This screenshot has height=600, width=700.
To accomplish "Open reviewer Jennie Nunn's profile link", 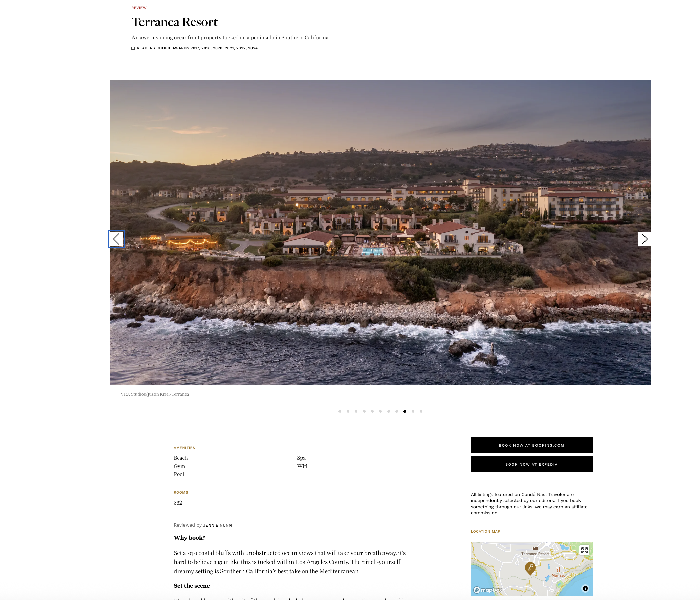I will click(x=217, y=525).
